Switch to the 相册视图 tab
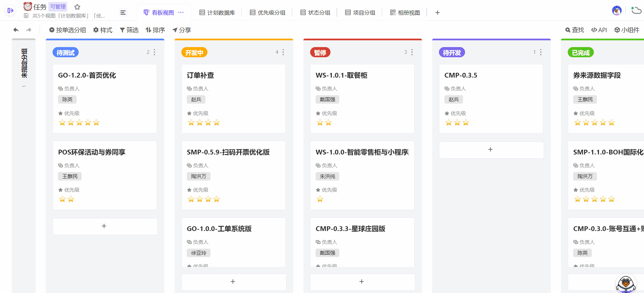This screenshot has width=644, height=293. point(405,13)
